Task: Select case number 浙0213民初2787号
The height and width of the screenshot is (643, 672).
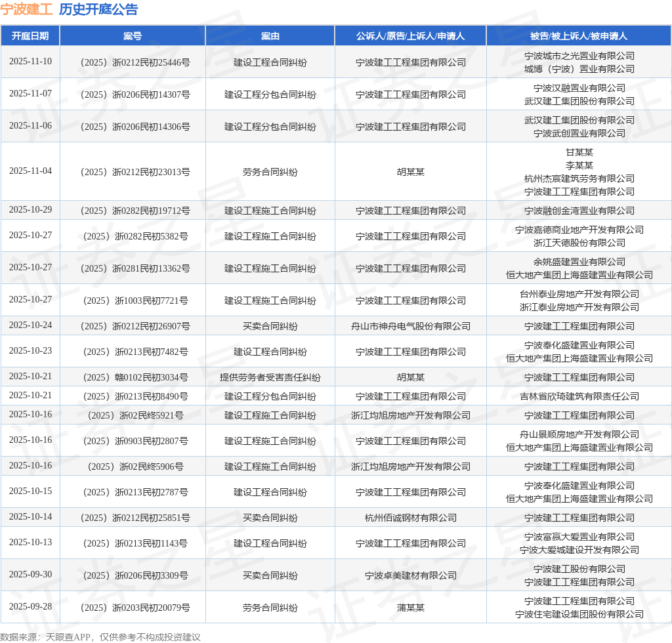Action: pos(135,492)
